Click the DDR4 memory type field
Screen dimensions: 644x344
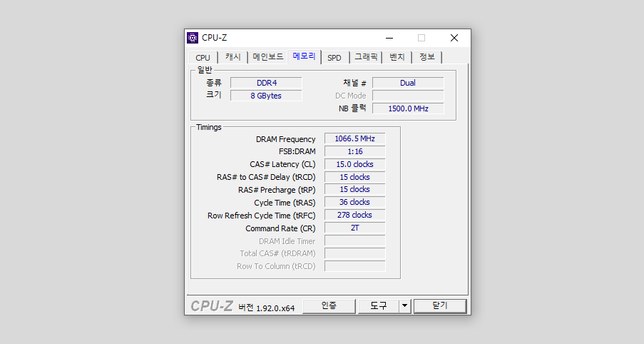coord(266,83)
